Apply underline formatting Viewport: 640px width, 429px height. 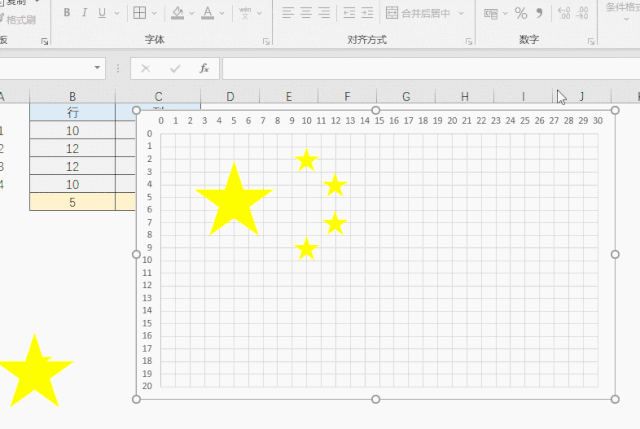[102, 13]
